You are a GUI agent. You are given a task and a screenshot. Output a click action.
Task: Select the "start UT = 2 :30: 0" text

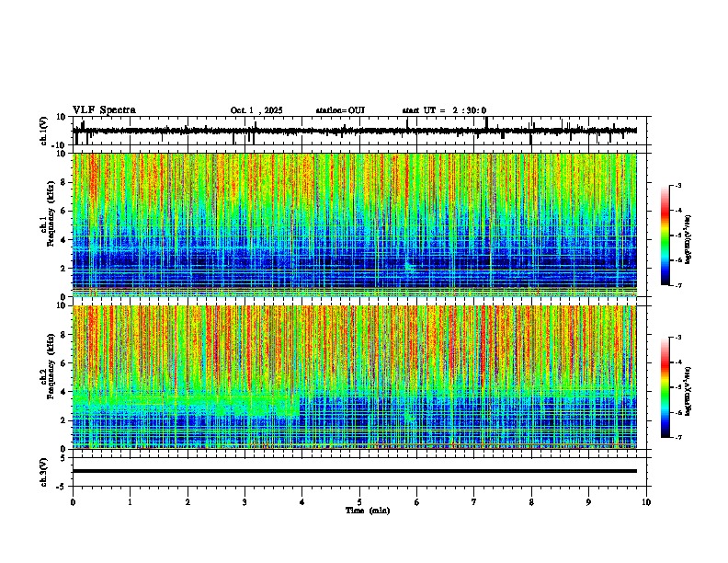[444, 110]
